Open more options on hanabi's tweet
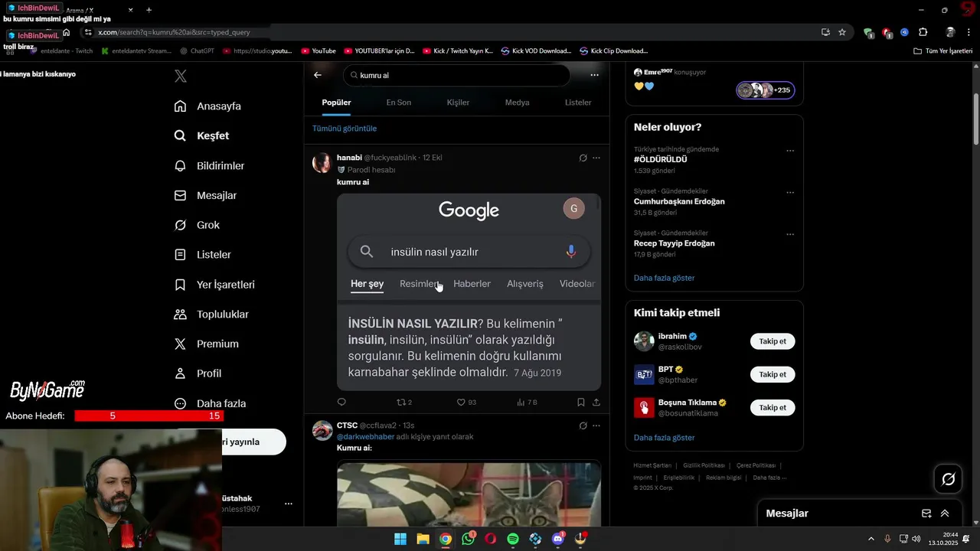 [596, 158]
